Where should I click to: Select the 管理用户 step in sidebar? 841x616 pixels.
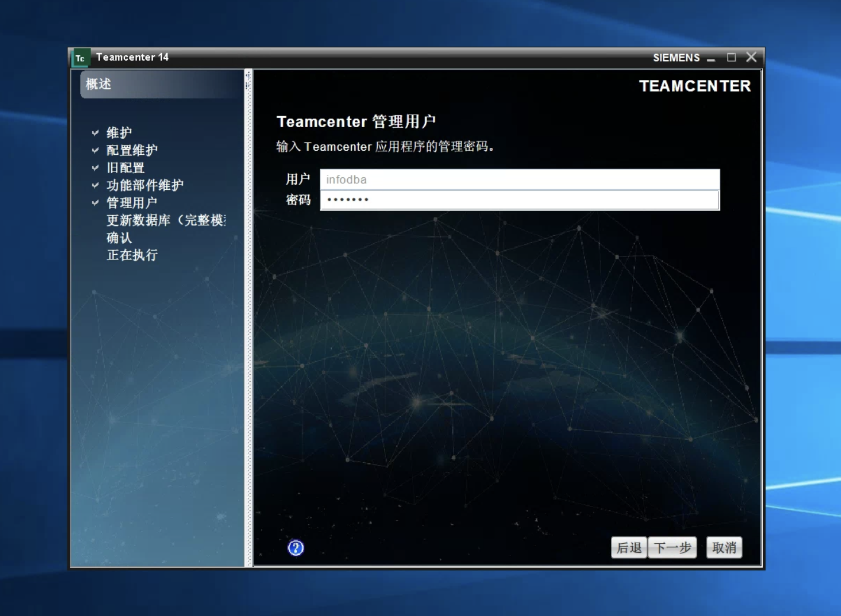tap(132, 203)
